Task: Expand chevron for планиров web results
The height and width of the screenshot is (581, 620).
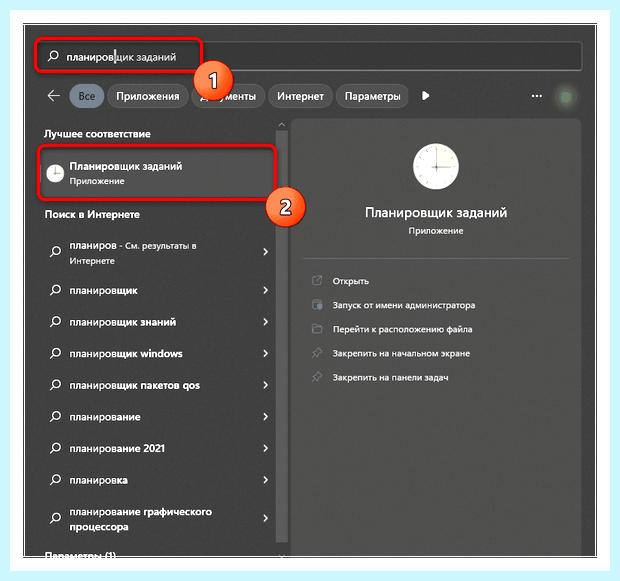Action: click(x=265, y=252)
